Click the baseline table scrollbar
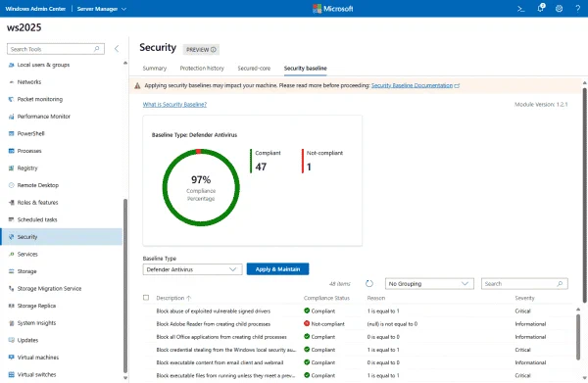This screenshot has width=588, height=383. (x=578, y=337)
